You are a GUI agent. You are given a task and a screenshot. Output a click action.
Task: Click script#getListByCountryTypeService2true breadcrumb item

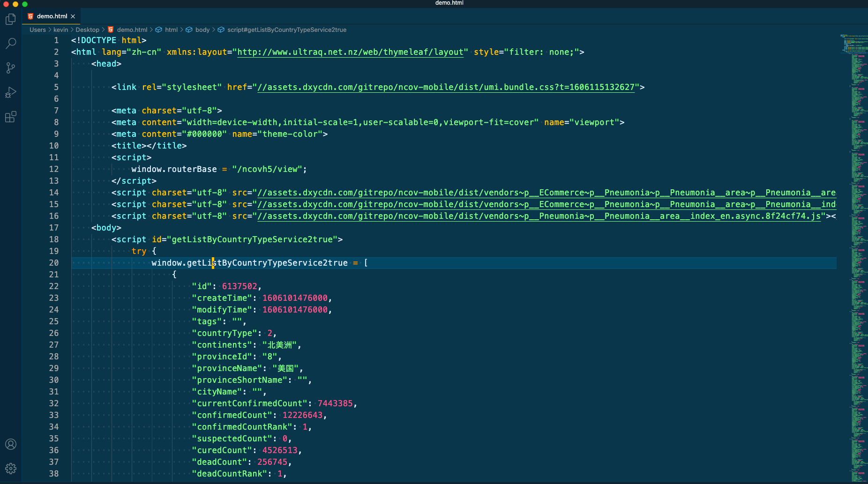click(287, 30)
